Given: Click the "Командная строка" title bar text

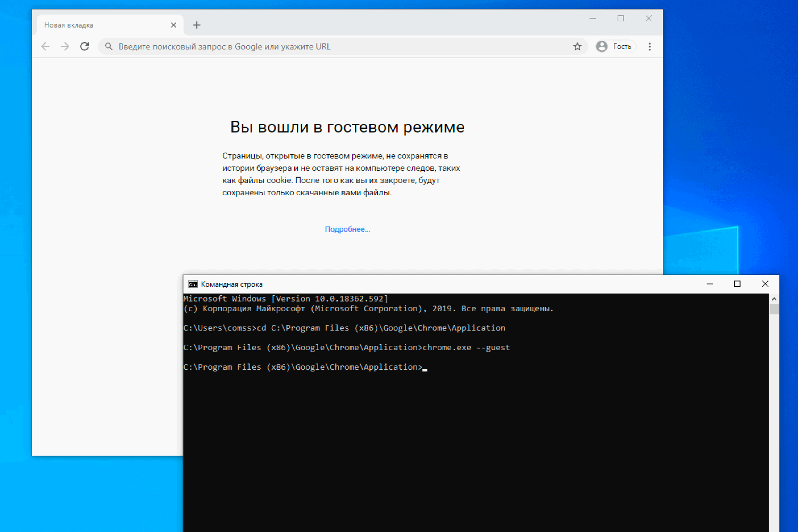Looking at the screenshot, I should pyautogui.click(x=231, y=284).
